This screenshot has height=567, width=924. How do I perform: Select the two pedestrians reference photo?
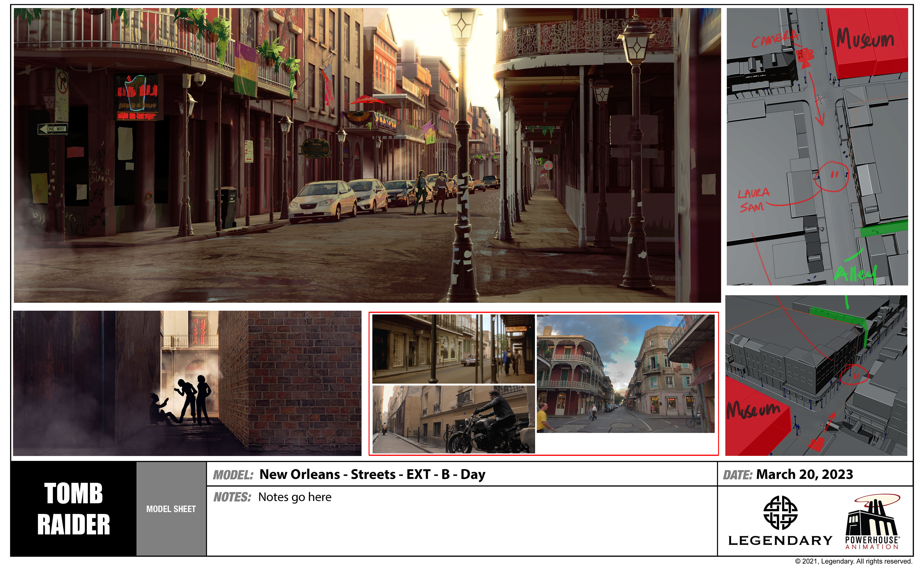pos(453,349)
